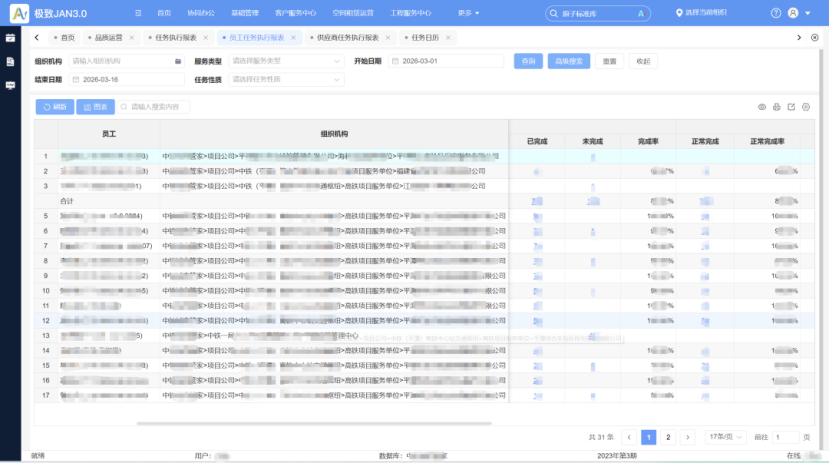
Task: Click the folder icon in 组织机构 field
Action: (x=178, y=61)
